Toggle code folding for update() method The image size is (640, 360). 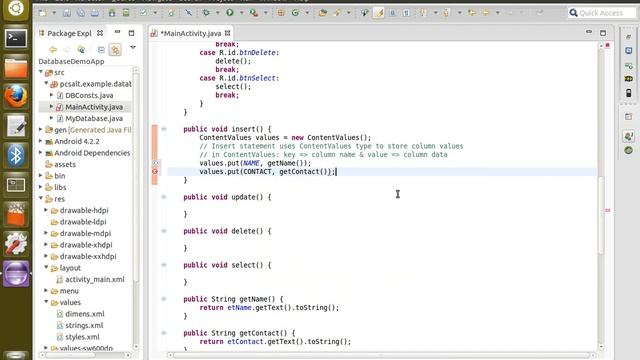click(164, 197)
